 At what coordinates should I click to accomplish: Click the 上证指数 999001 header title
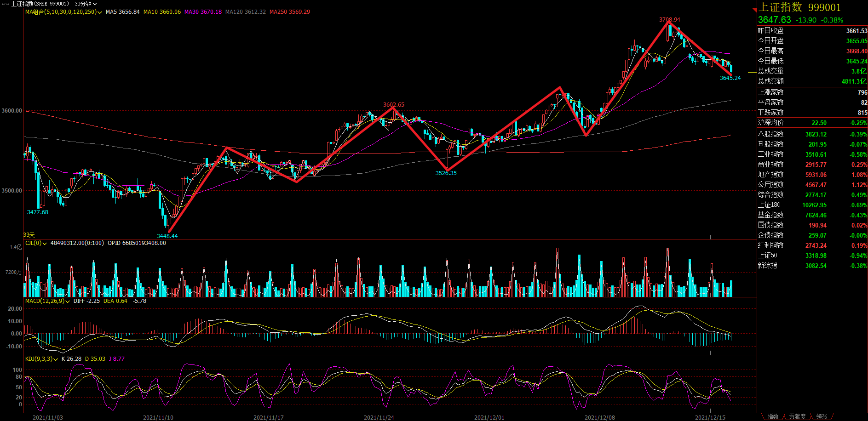tap(799, 7)
